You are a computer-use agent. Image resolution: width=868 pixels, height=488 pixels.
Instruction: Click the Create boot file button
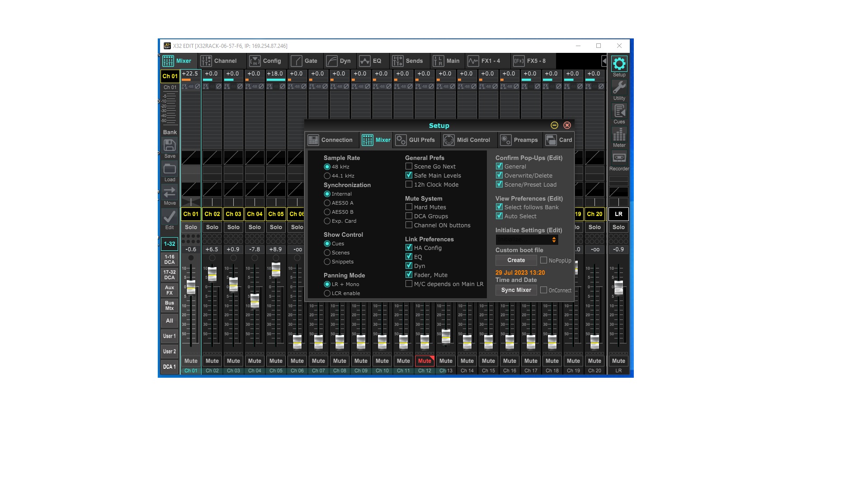516,260
